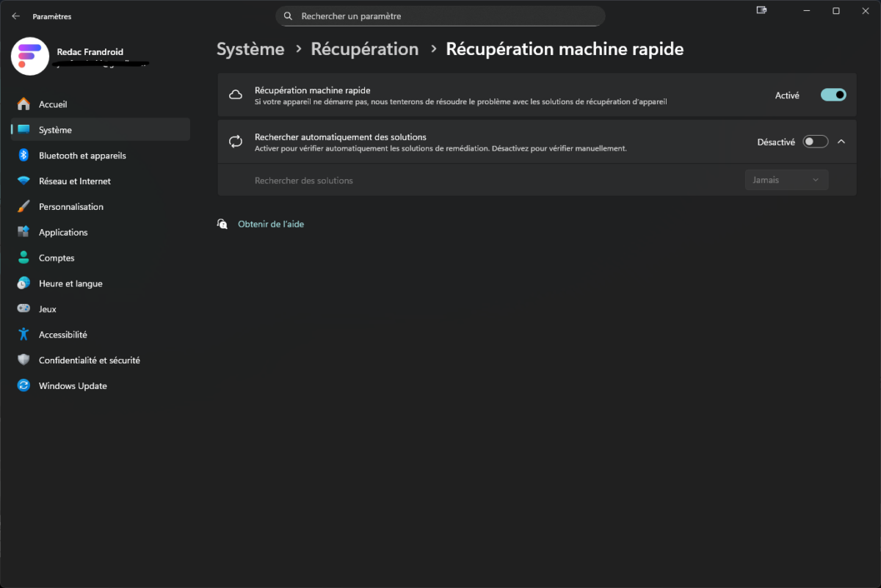
Task: Click the Personnalisation paintbrush icon
Action: pos(23,207)
